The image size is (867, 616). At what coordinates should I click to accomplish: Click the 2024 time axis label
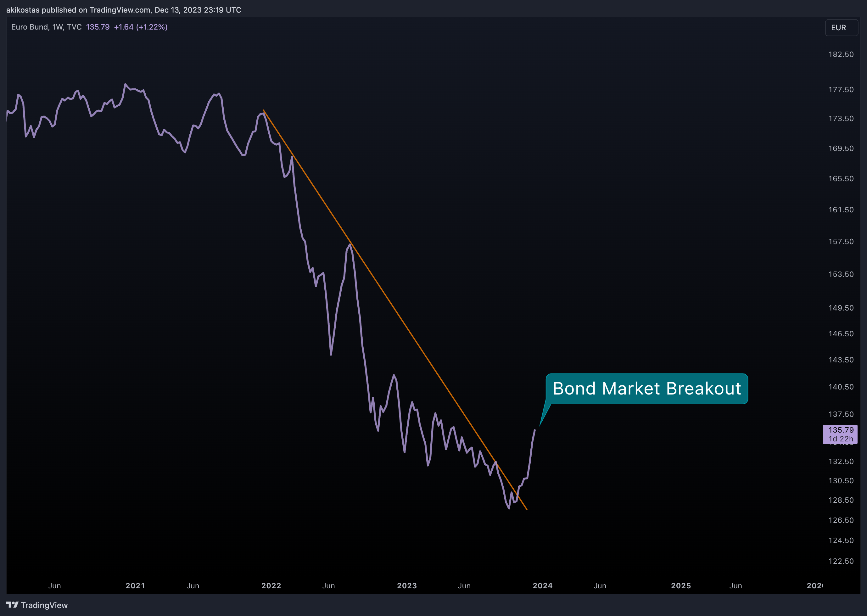pyautogui.click(x=543, y=586)
